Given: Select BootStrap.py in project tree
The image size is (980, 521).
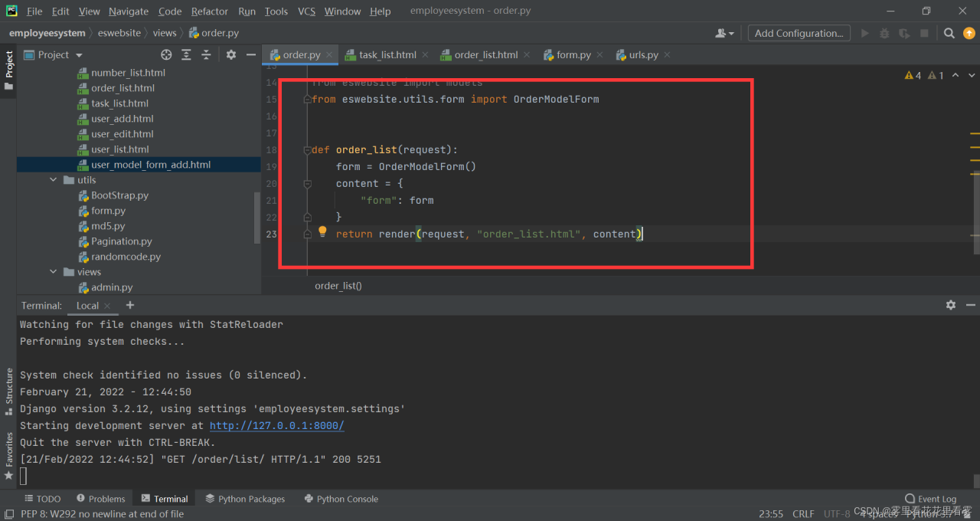Looking at the screenshot, I should pyautogui.click(x=114, y=195).
